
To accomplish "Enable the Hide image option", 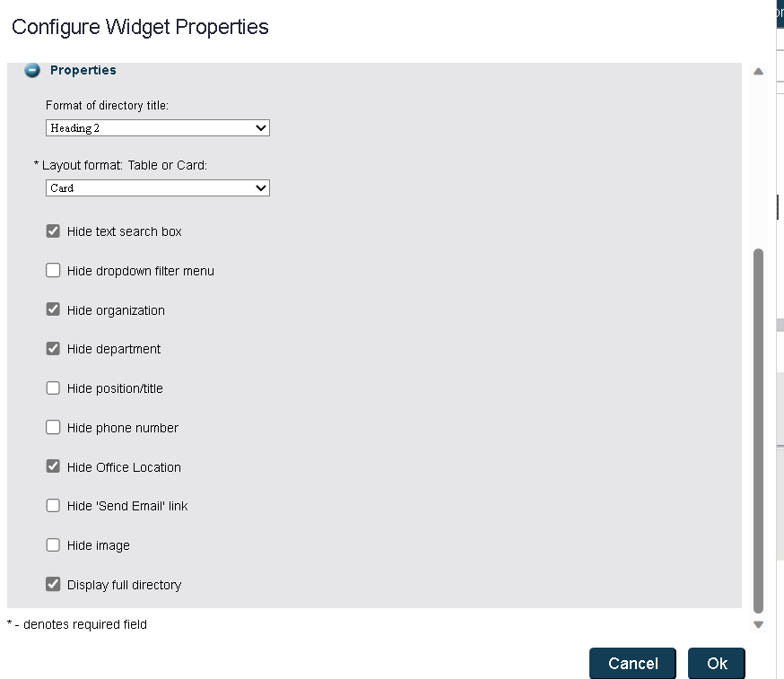I will click(x=53, y=544).
